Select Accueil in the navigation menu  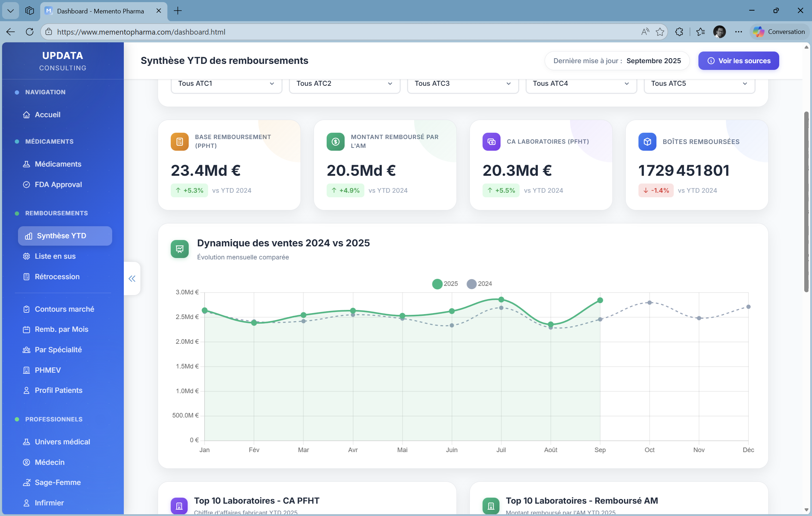pos(47,114)
